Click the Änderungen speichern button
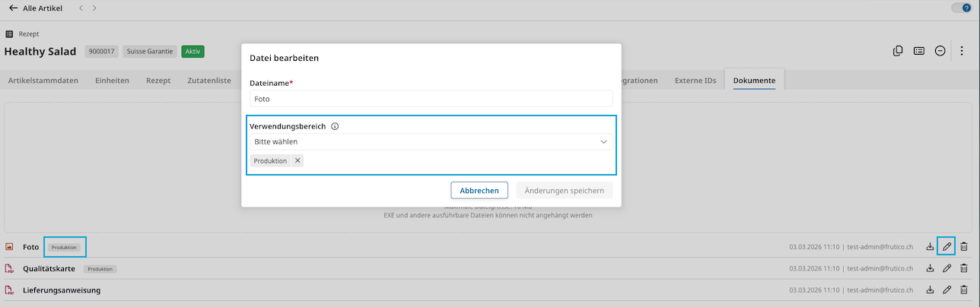980x307 pixels. tap(564, 191)
